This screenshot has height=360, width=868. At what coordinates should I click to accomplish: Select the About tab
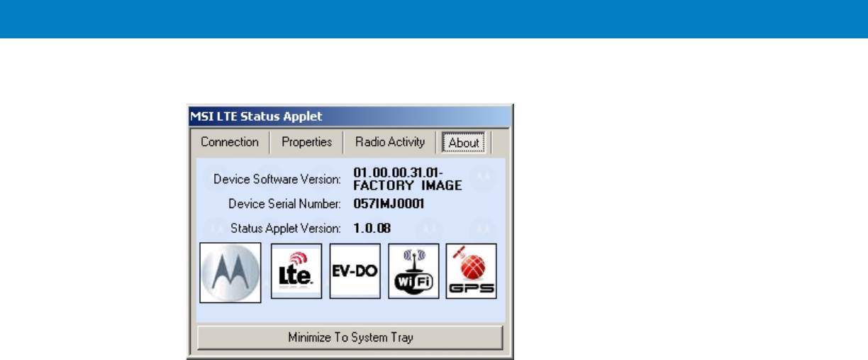464,143
